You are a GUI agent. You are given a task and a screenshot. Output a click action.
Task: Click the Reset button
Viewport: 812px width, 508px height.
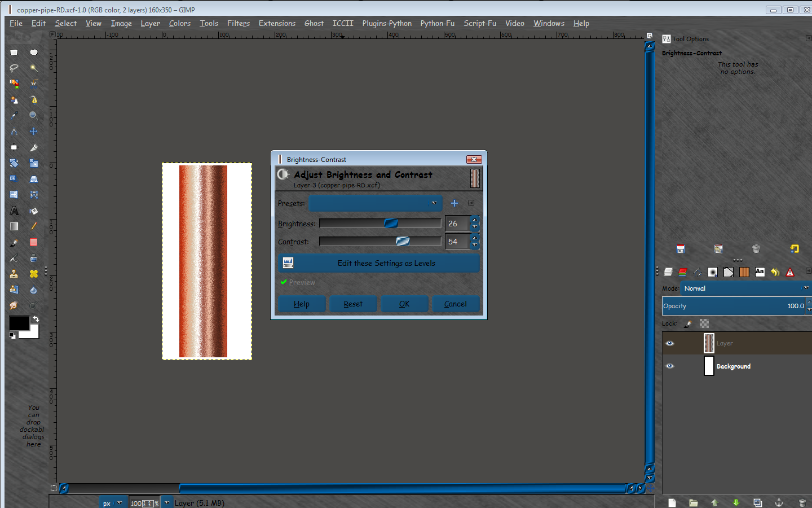coord(353,304)
